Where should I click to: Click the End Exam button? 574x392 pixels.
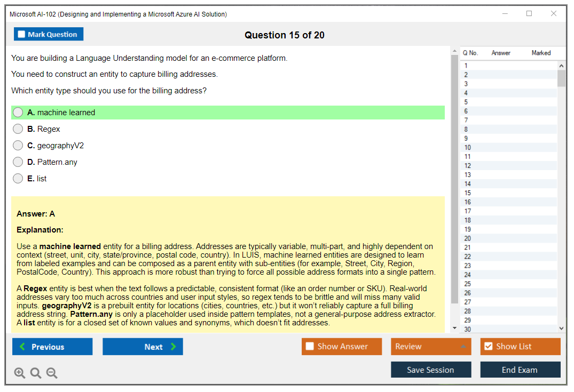520,370
